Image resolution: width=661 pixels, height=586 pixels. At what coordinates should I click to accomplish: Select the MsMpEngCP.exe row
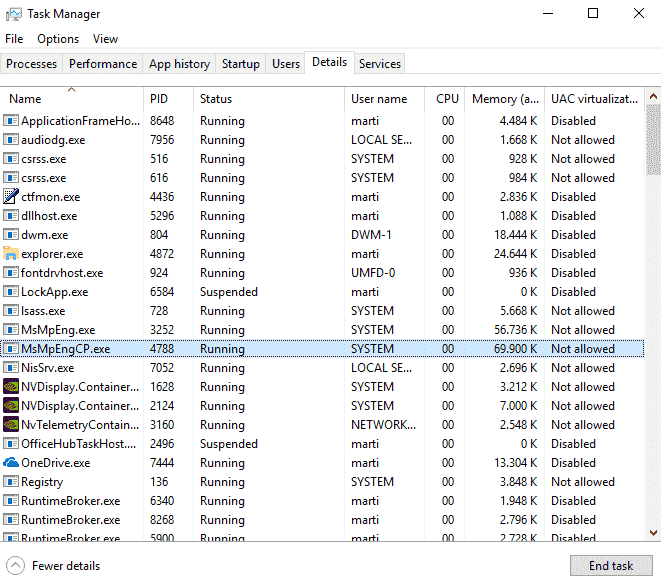click(322, 349)
